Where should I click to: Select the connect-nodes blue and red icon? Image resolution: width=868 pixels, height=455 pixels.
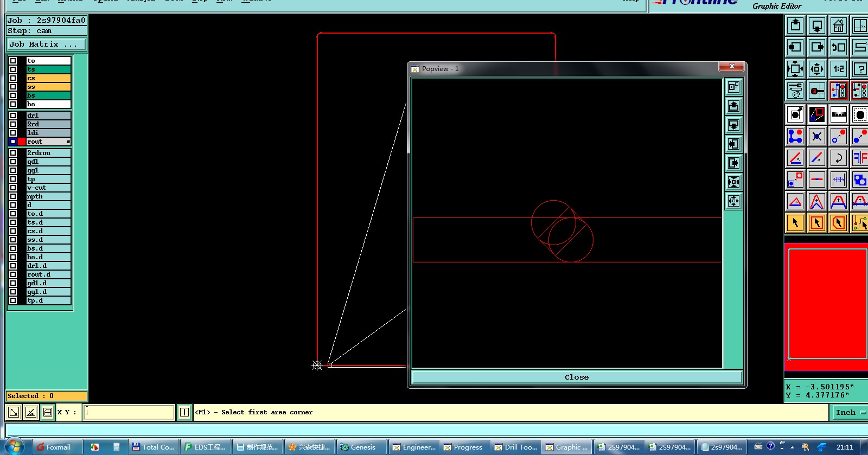pos(795,136)
